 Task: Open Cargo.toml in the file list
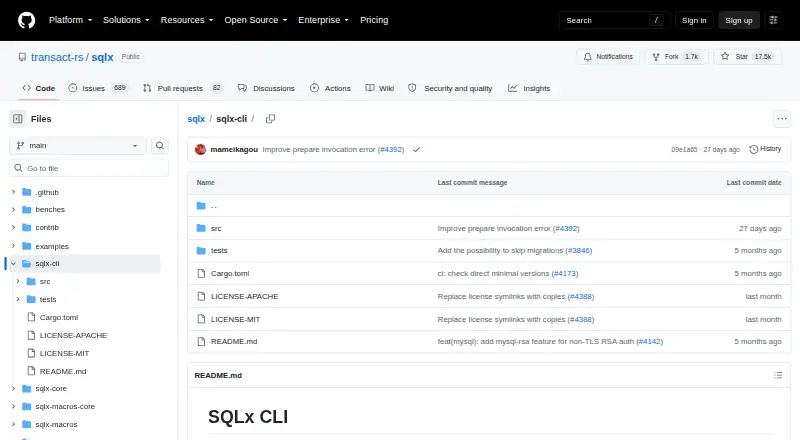pos(230,274)
